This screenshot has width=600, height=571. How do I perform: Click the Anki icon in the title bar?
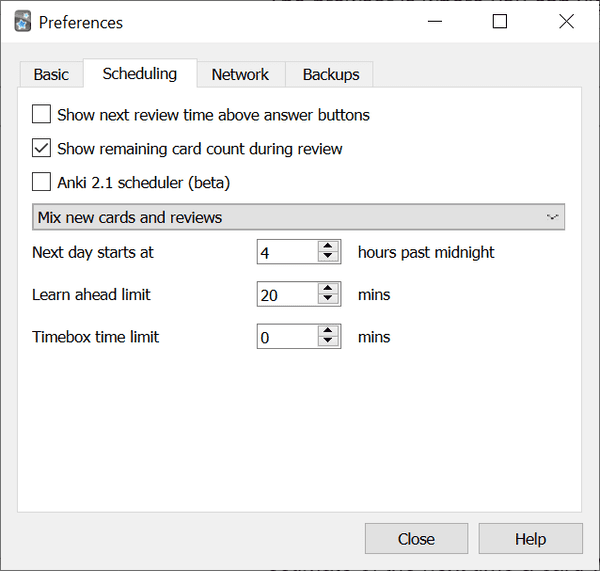point(22,21)
